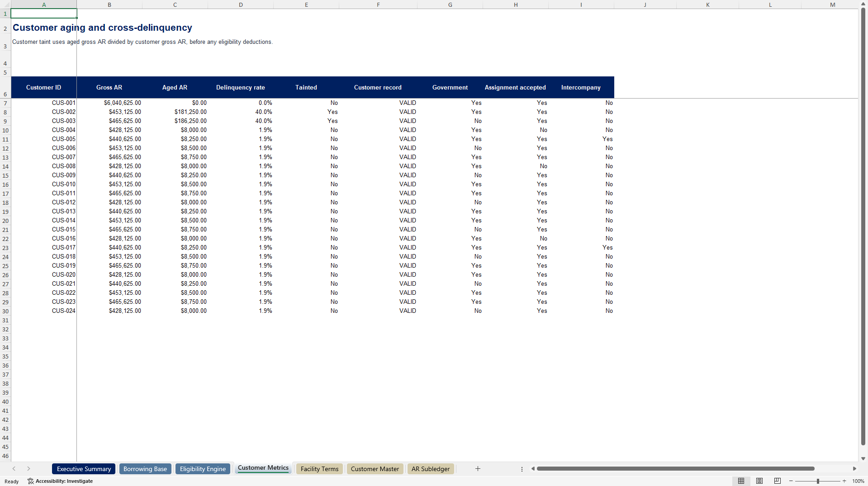Click the vertical scroll up arrow
868x486 pixels.
click(863, 4)
